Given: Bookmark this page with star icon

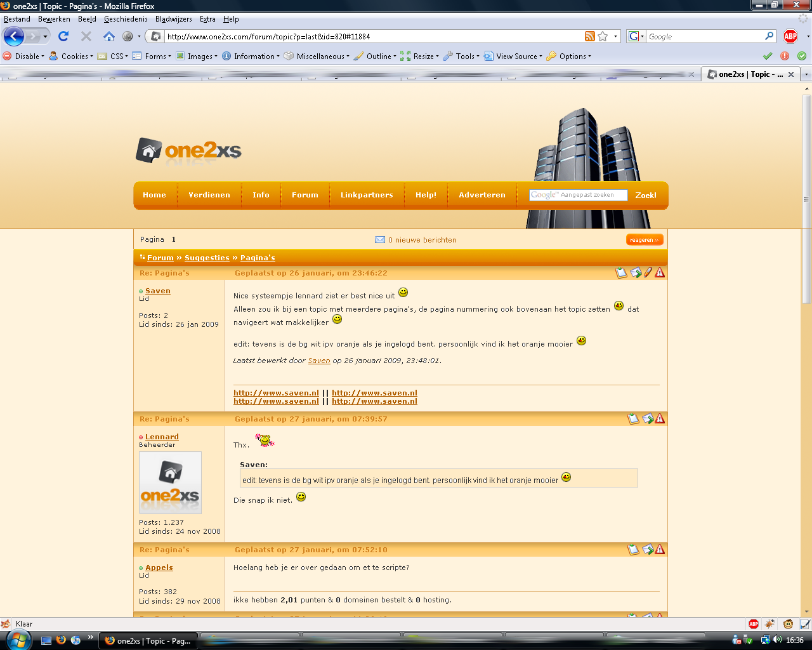Looking at the screenshot, I should [603, 36].
